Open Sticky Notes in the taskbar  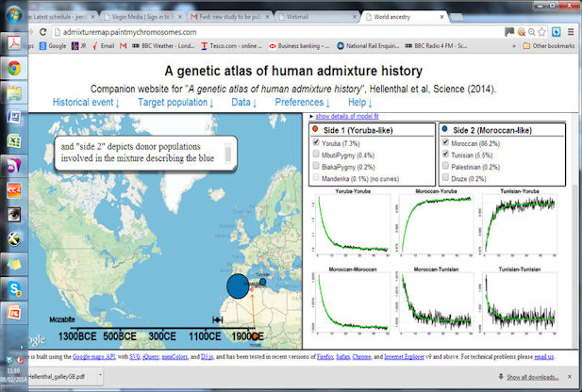[x=14, y=264]
